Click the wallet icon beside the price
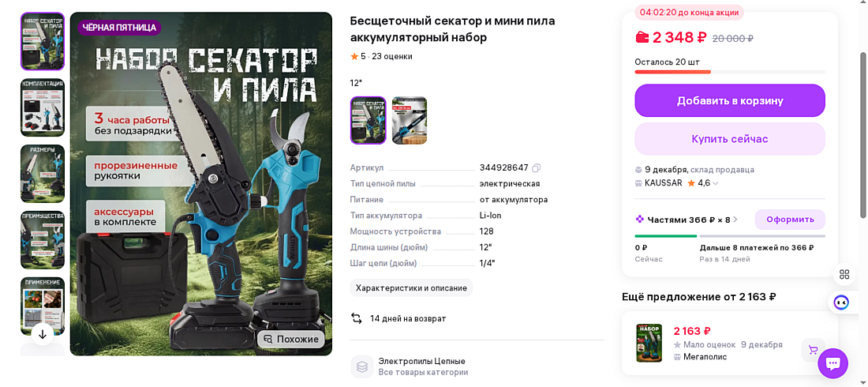Screen dimensions: 868x387 point(642,38)
